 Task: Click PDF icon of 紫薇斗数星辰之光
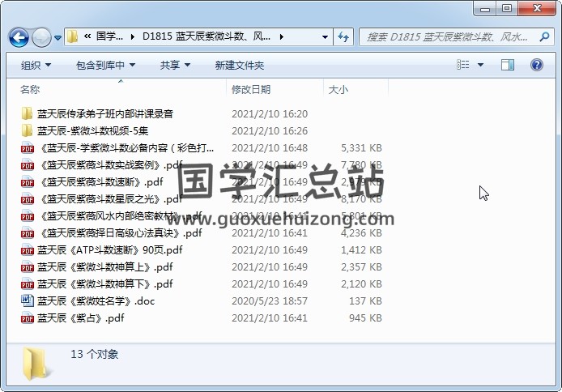tap(28, 199)
